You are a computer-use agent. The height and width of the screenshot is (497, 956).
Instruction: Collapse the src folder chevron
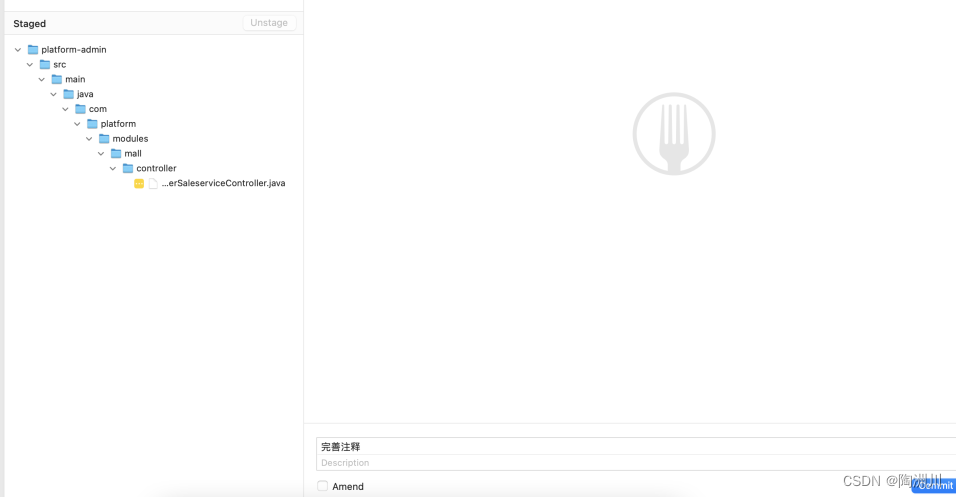click(x=29, y=65)
